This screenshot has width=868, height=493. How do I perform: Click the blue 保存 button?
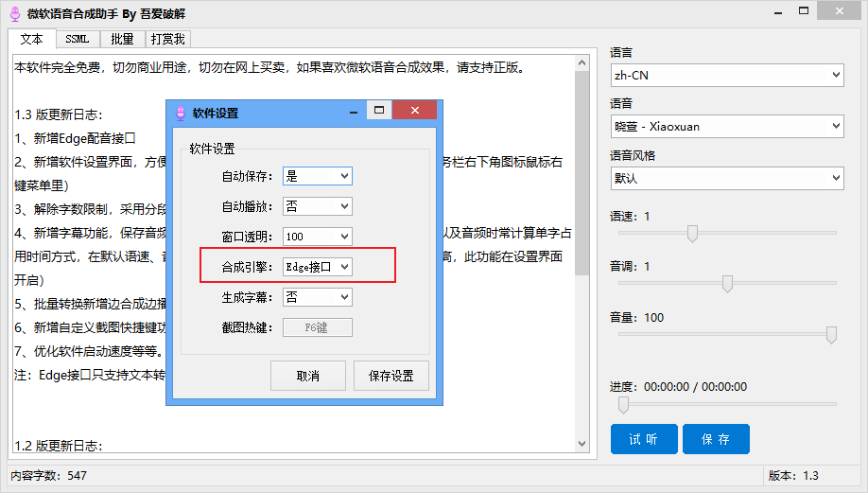716,439
